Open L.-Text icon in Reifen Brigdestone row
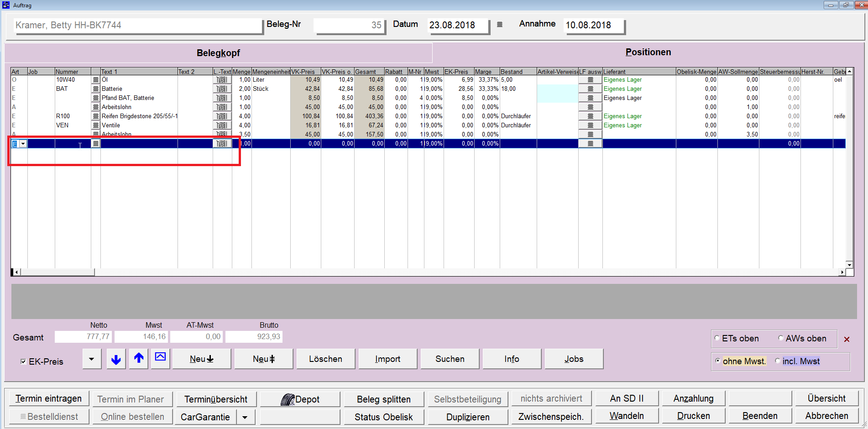868x429 pixels. 222,116
